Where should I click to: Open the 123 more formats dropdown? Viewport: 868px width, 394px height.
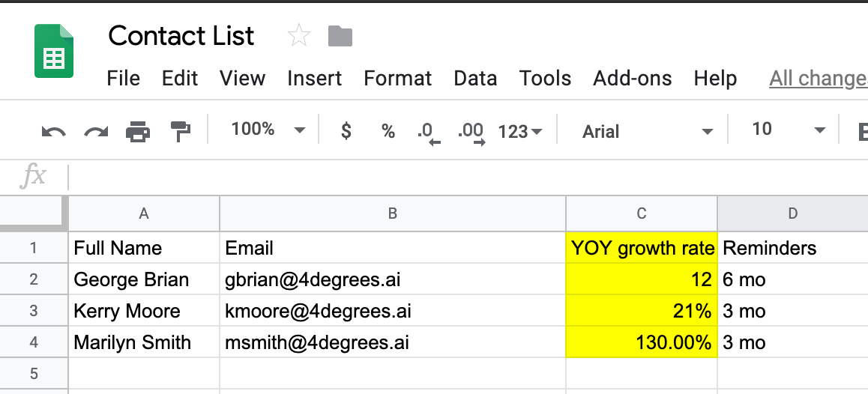coord(519,132)
